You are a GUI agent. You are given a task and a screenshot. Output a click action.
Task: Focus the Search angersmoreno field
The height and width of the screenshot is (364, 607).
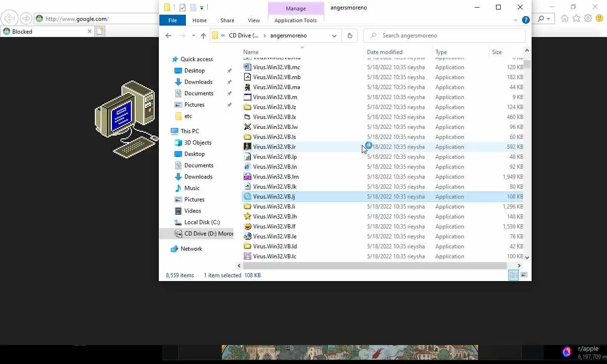click(444, 36)
